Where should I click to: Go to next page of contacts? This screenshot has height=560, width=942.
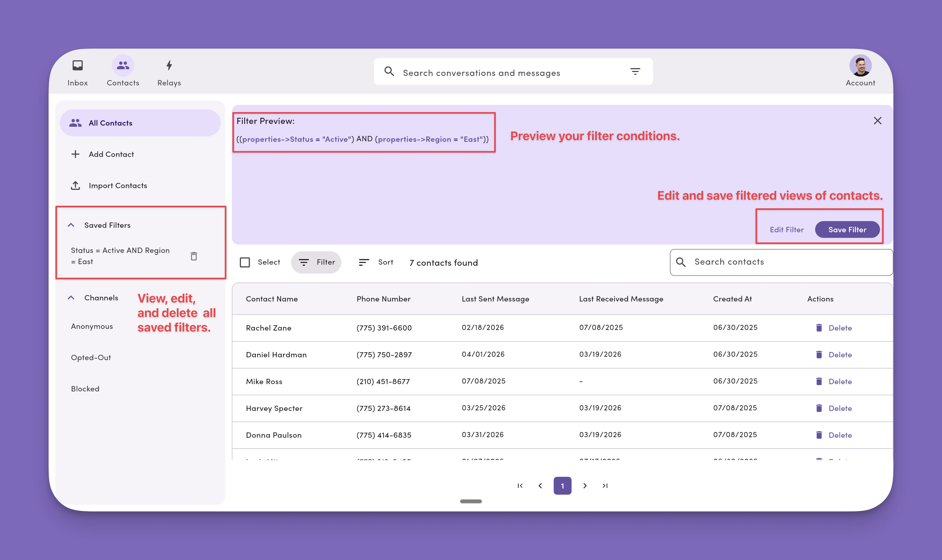pos(585,486)
